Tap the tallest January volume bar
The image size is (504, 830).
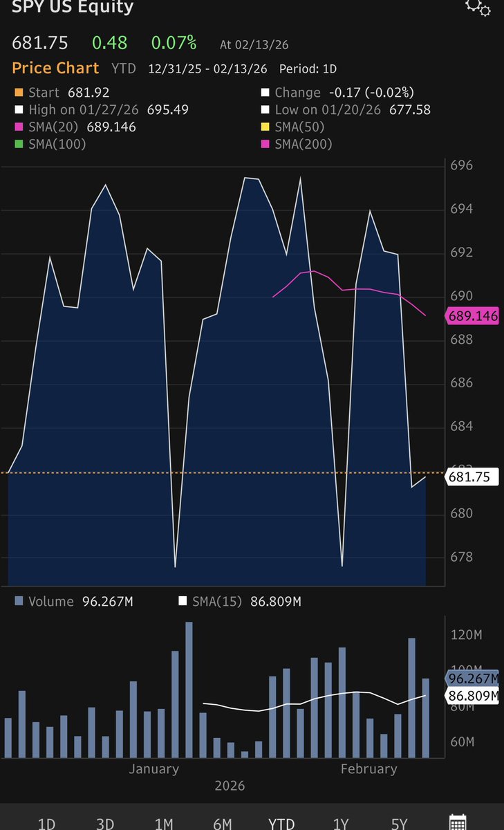click(189, 690)
